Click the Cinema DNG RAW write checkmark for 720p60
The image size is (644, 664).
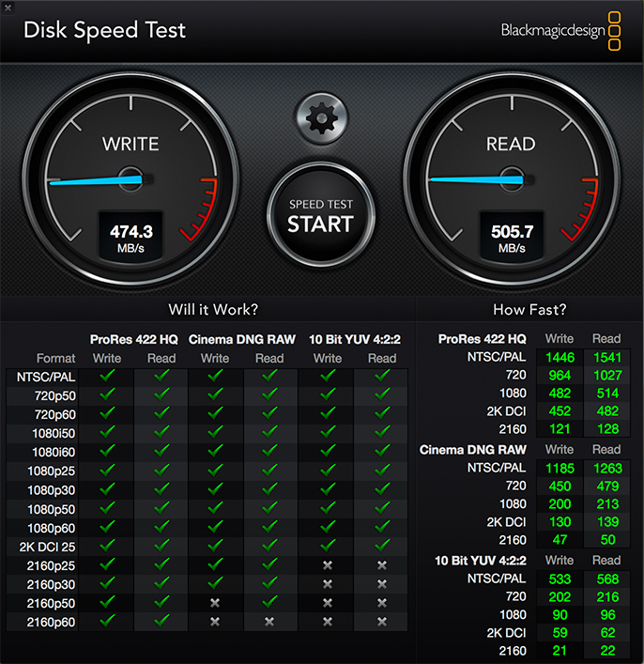pos(215,413)
